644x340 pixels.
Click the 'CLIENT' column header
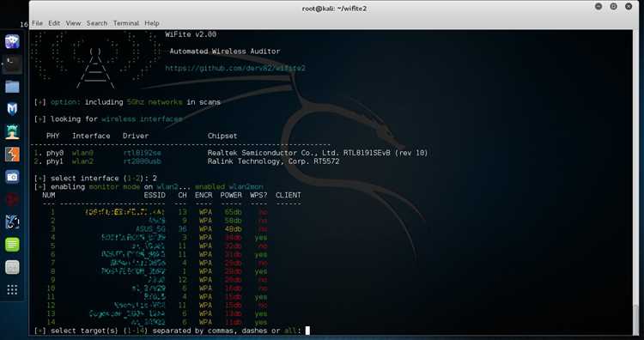[289, 195]
